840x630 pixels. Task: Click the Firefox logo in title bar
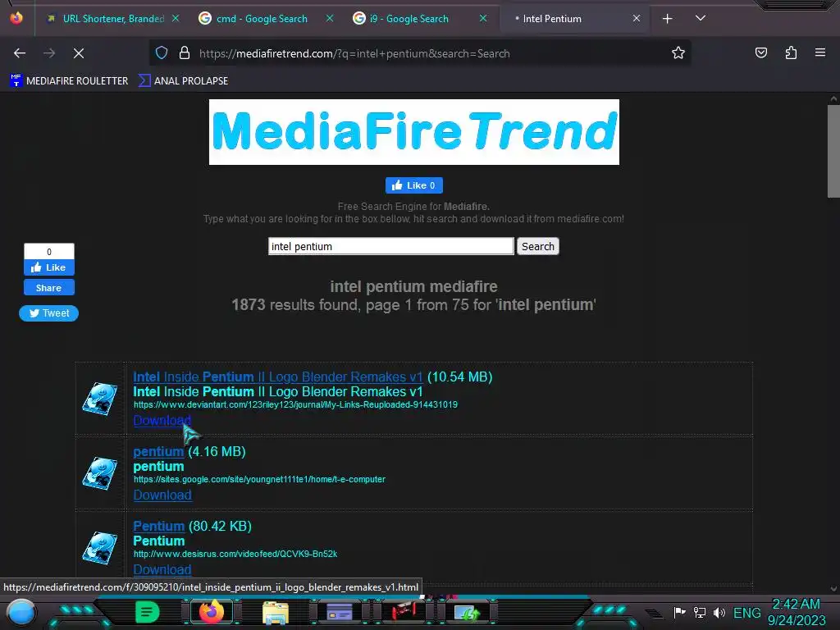(16, 18)
